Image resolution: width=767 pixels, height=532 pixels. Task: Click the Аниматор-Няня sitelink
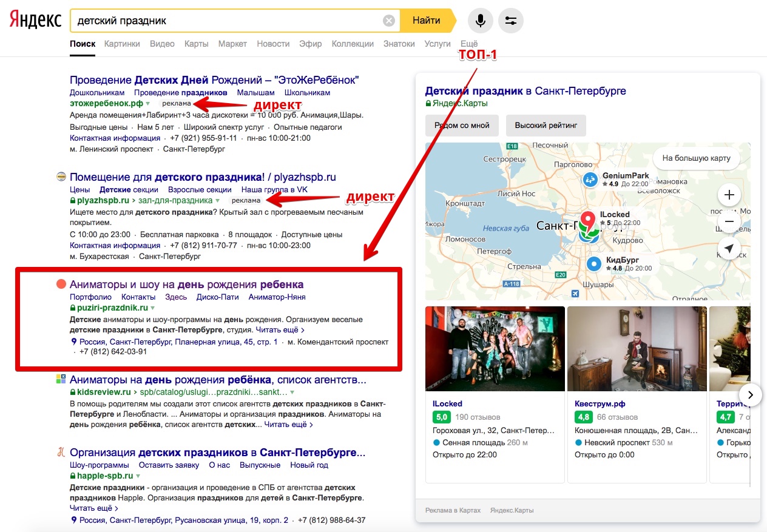[x=277, y=297]
